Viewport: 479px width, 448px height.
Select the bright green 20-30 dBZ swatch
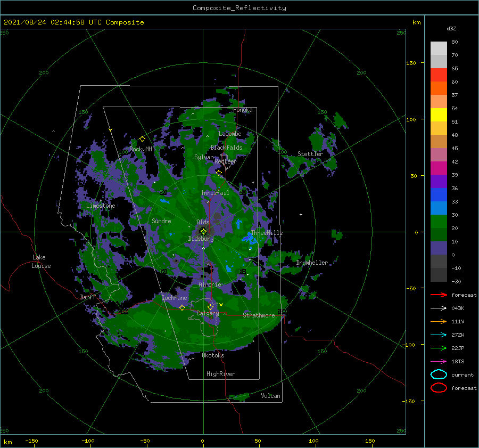tap(439, 222)
